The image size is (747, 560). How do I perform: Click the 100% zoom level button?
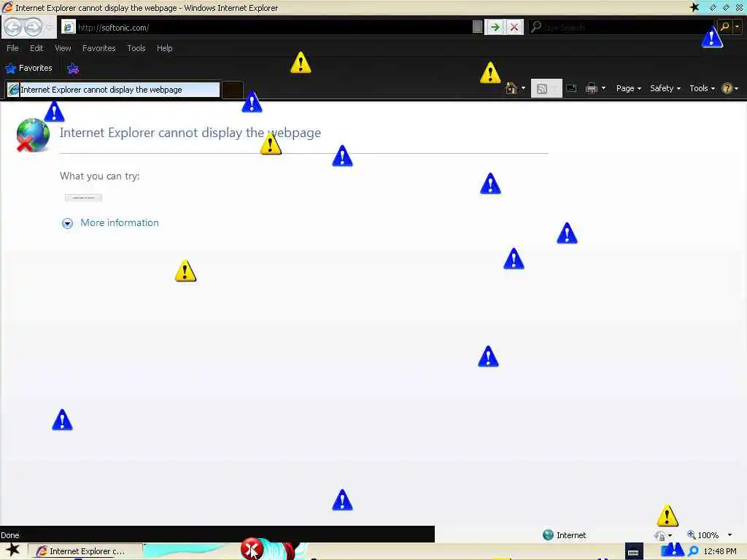point(703,535)
